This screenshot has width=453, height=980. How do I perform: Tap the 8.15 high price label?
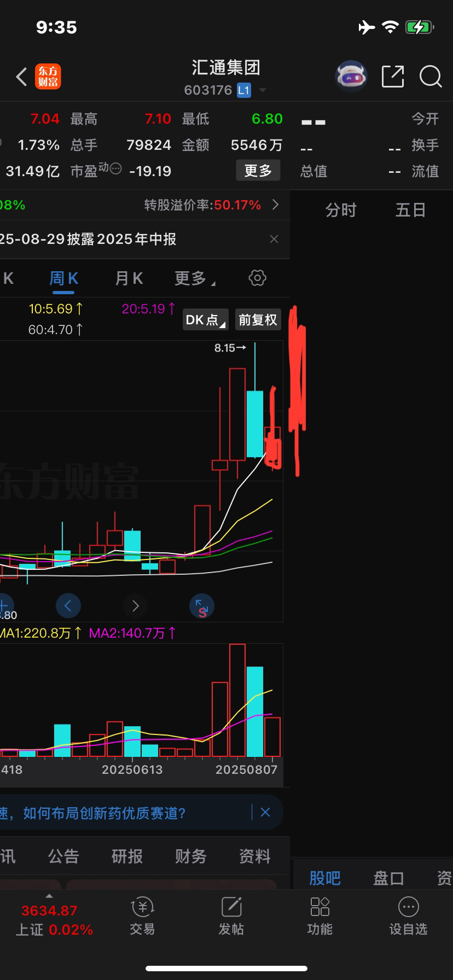230,348
